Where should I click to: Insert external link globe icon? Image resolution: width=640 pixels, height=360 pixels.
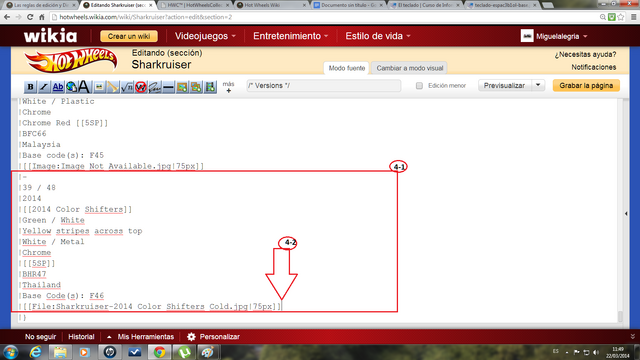71,87
